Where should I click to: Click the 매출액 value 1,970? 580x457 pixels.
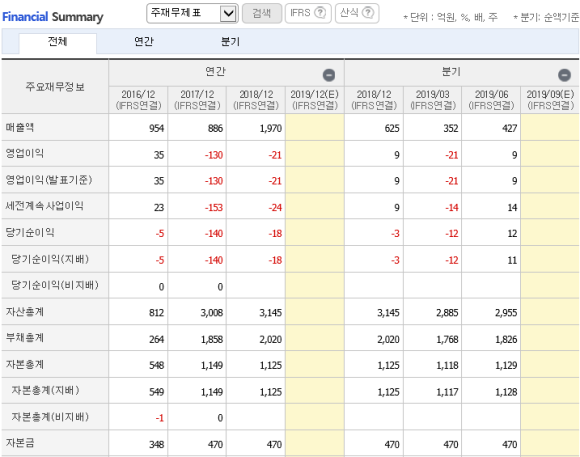click(271, 128)
